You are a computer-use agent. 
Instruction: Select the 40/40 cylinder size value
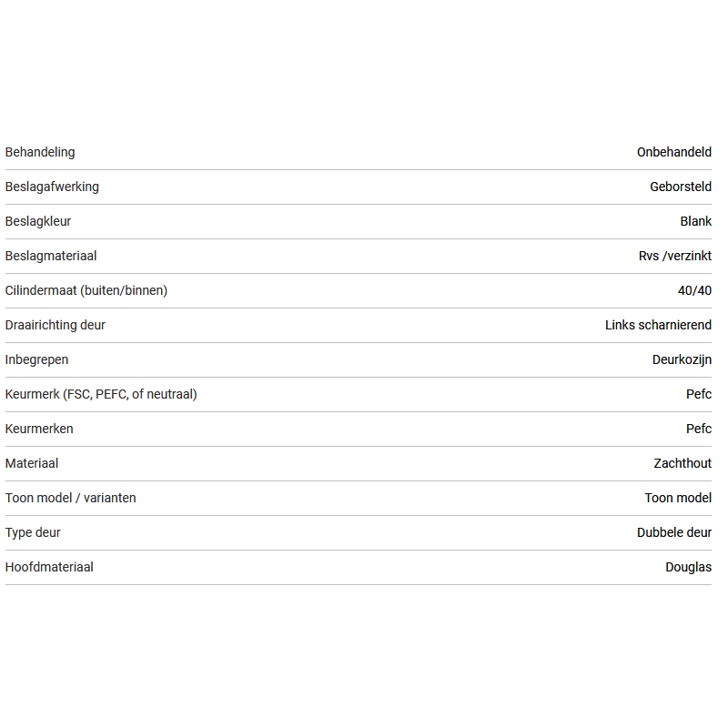point(694,290)
